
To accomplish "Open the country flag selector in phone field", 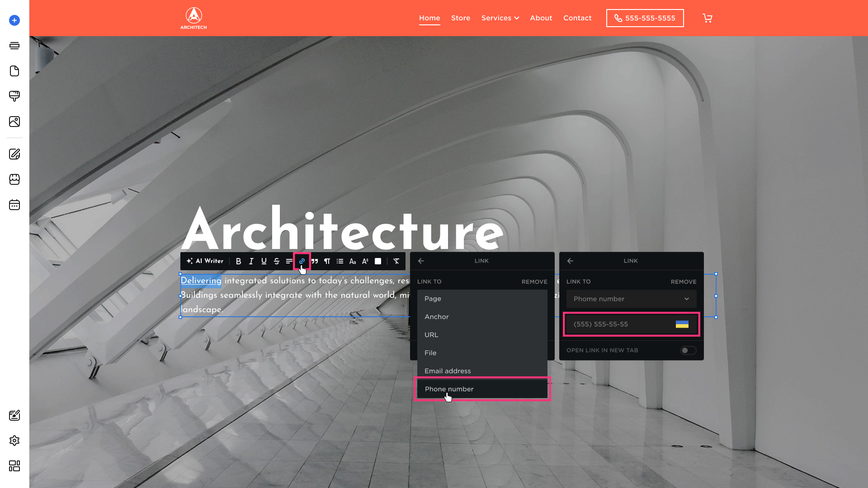I will 682,324.
